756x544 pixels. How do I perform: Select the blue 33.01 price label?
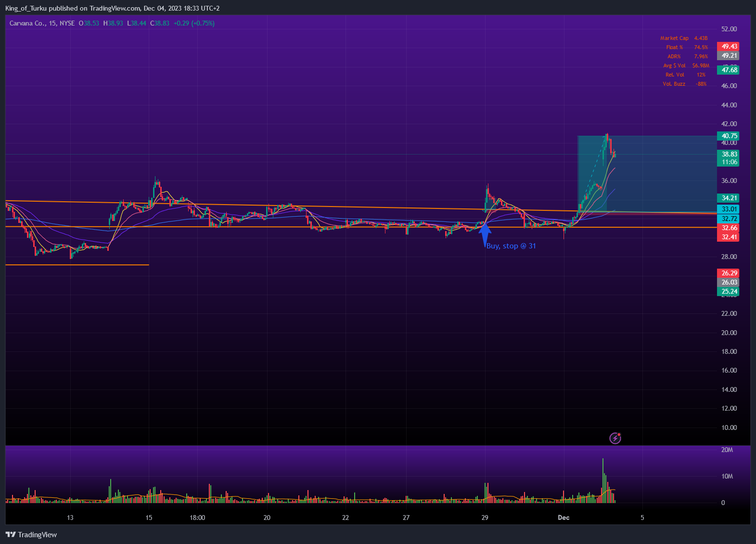[728, 209]
